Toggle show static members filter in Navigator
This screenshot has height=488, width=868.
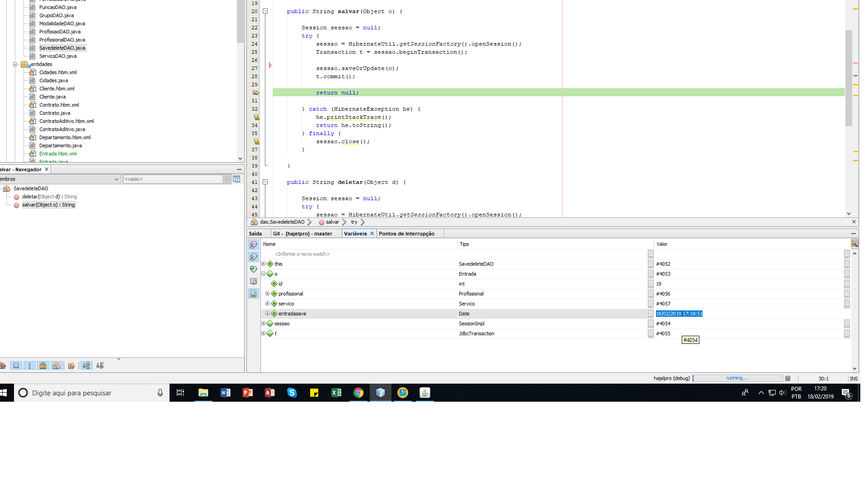pyautogui.click(x=29, y=366)
